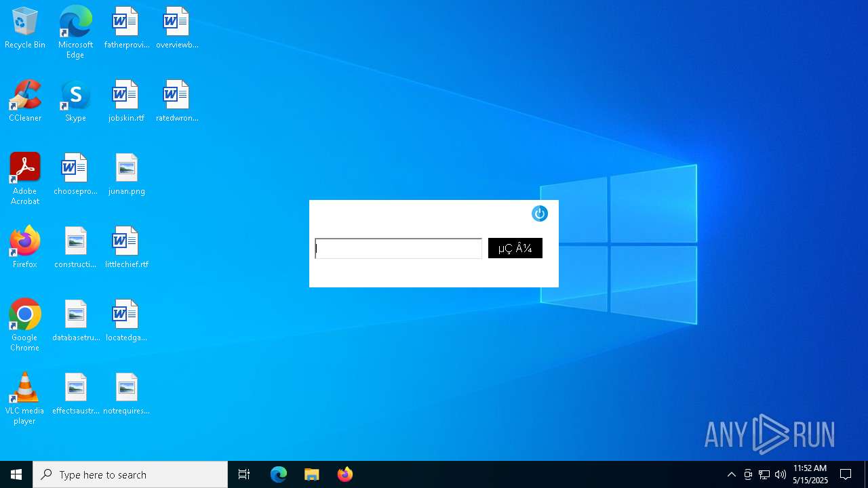This screenshot has height=488, width=868.
Task: Select the VLC media player shortcut
Action: [25, 399]
